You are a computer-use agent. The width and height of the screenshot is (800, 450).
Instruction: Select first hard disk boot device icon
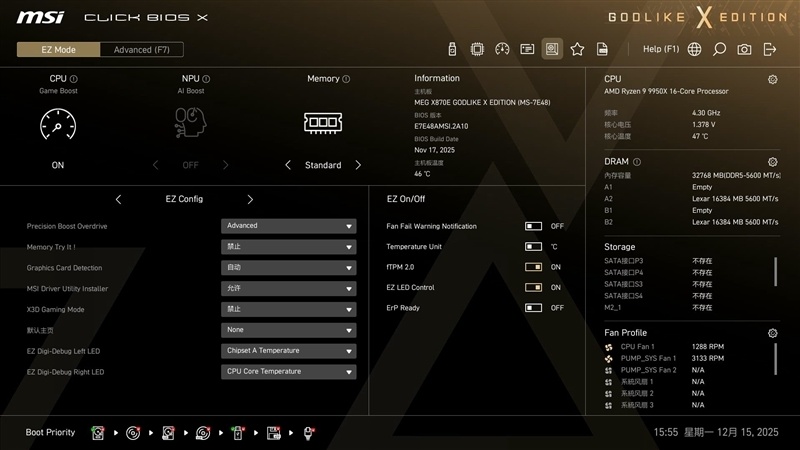[x=97, y=433]
